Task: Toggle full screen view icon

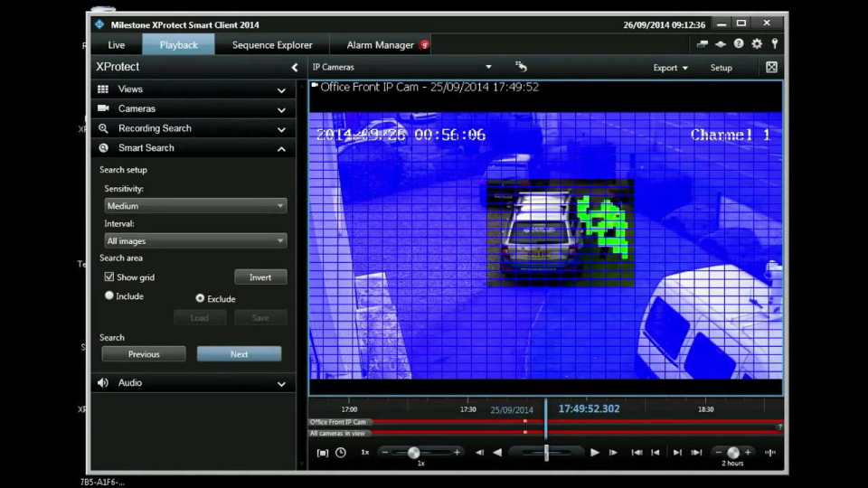Action: 771,68
